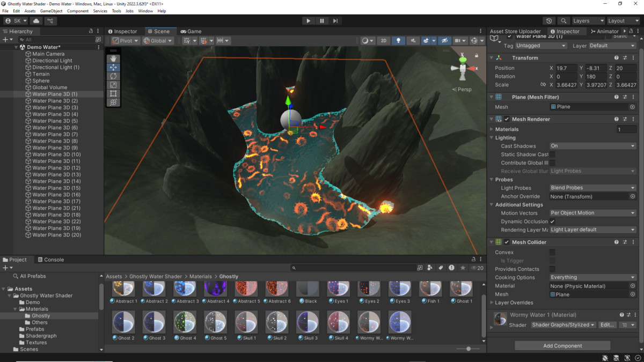The image size is (644, 362).
Task: Enable Contribute Global Illumination checkbox
Action: coord(552,162)
